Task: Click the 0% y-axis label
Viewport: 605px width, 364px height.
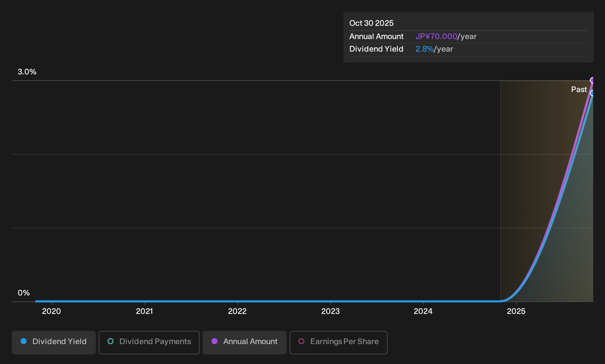Action: coord(24,293)
